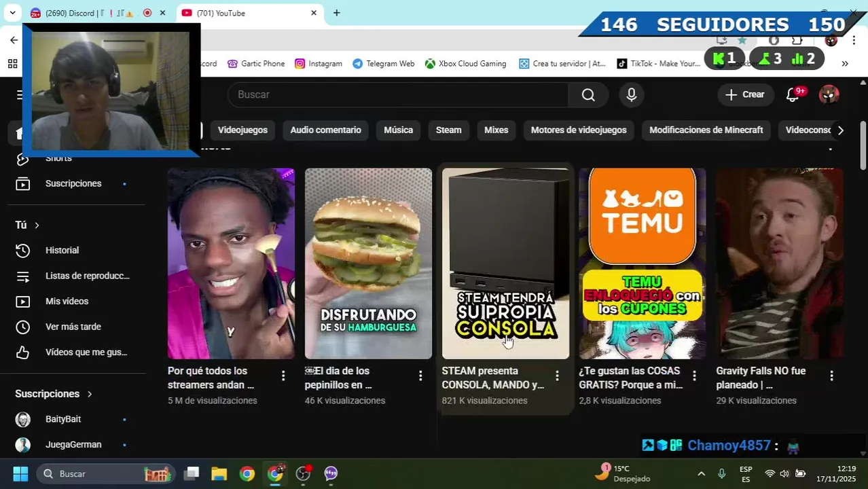This screenshot has height=489, width=868.
Task: Open File Explorer from taskbar
Action: (x=219, y=474)
